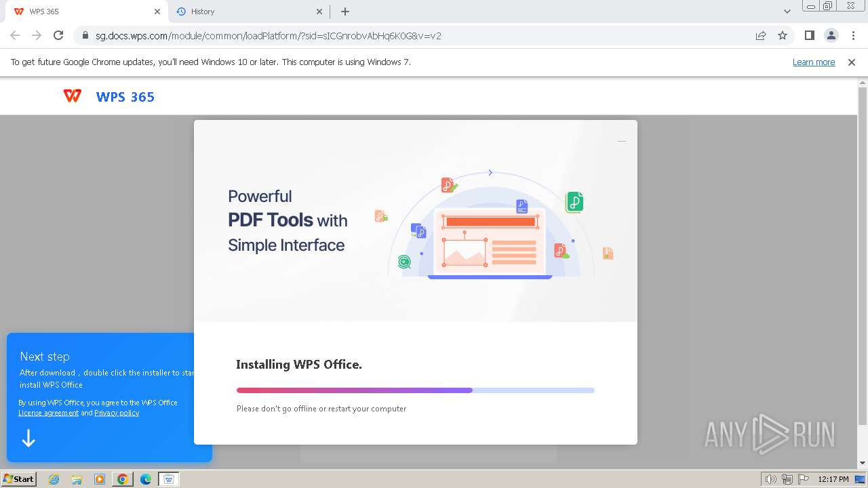Screen dimensions: 868x488
Task: Switch to Chrome in taskbar
Action: click(123, 479)
